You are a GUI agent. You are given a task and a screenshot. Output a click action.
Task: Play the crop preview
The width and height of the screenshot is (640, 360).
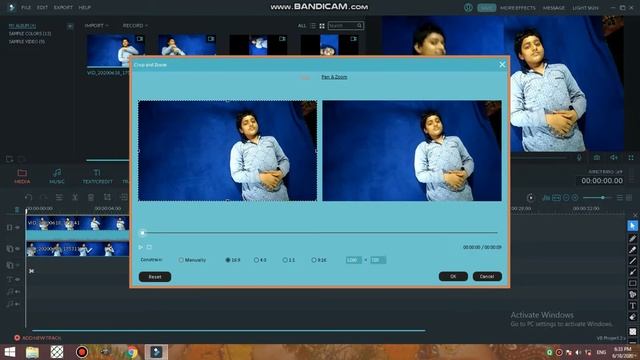point(140,247)
